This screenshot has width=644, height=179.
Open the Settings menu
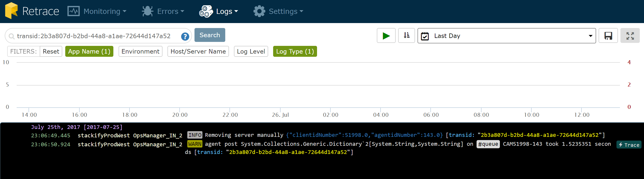pyautogui.click(x=286, y=11)
